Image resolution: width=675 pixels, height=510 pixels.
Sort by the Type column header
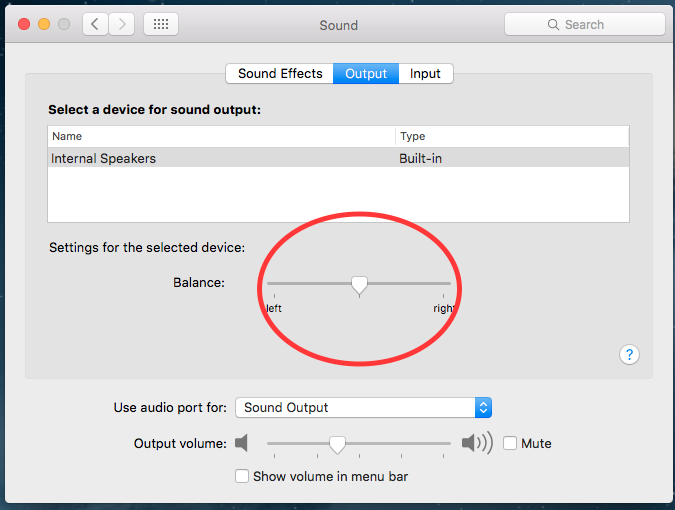(512, 136)
